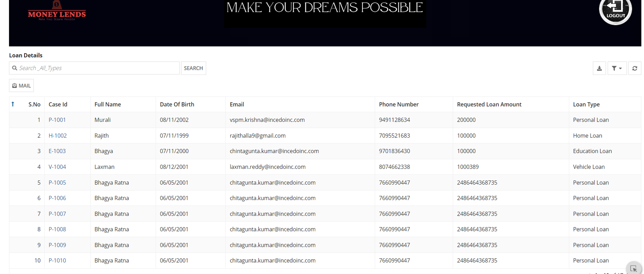Open case P-1007
Viewport: 644px width, 274px height.
[x=57, y=214]
